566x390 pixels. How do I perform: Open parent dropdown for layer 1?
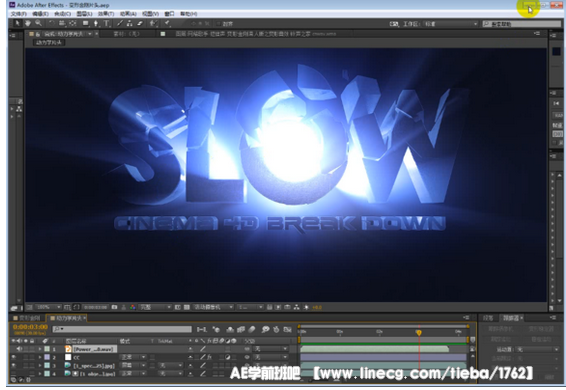(271, 349)
